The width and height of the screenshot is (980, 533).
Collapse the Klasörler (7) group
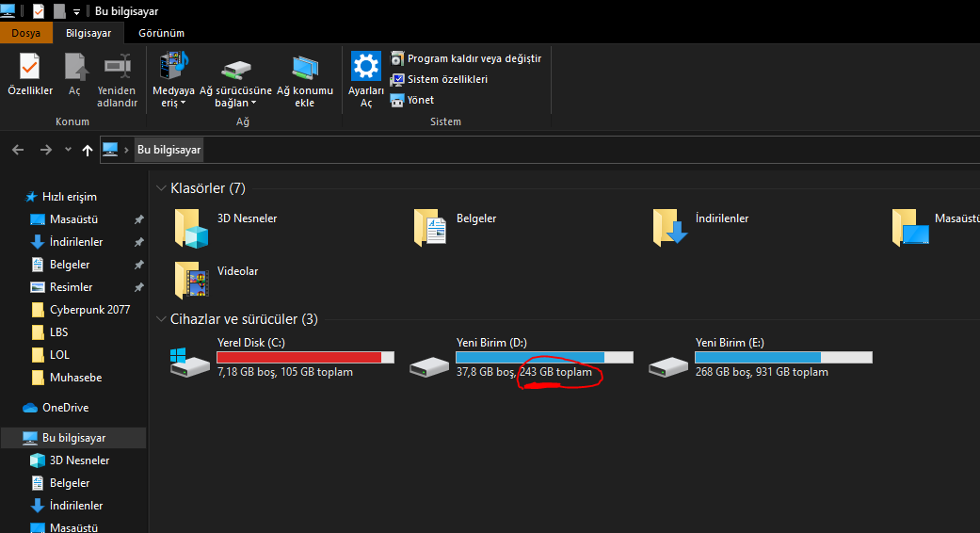pyautogui.click(x=161, y=188)
